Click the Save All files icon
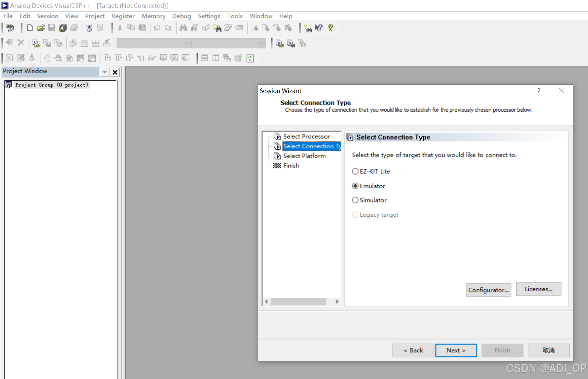The height and width of the screenshot is (379, 588). tap(63, 28)
